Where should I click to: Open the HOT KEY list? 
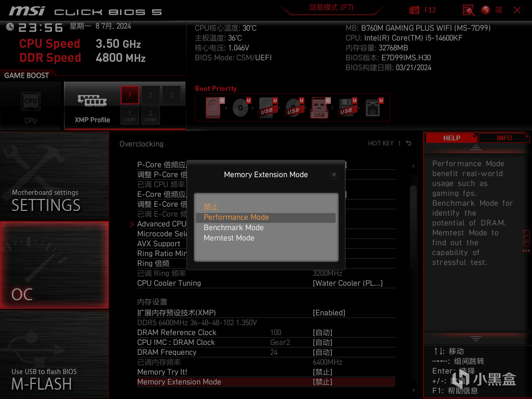(381, 143)
